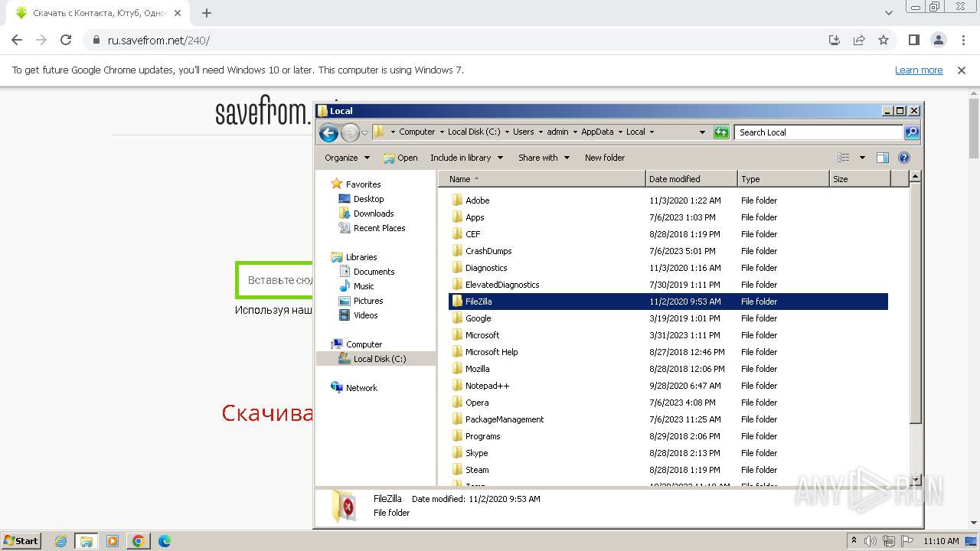Click the Open toolbar button
The width and height of the screenshot is (980, 551).
(x=400, y=158)
